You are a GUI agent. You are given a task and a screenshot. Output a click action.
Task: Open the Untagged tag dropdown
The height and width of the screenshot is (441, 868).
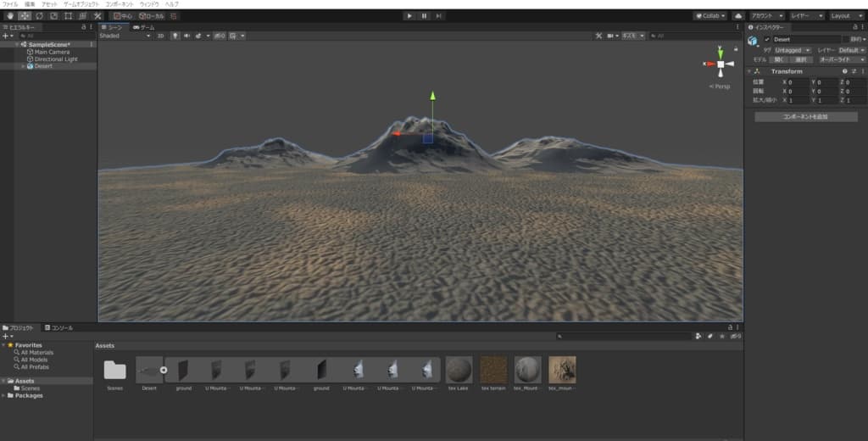[792, 50]
